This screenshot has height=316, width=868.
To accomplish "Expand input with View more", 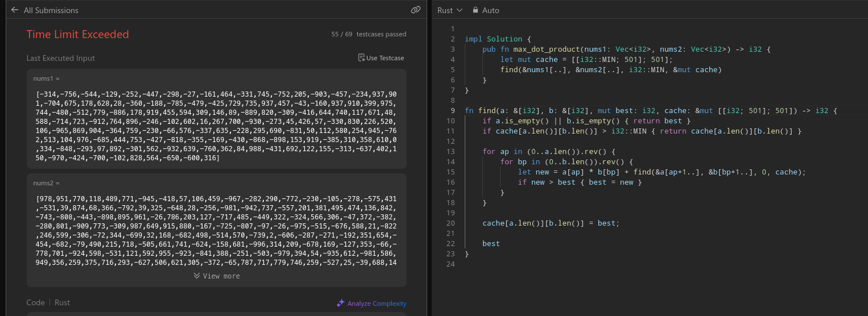I will (x=217, y=276).
